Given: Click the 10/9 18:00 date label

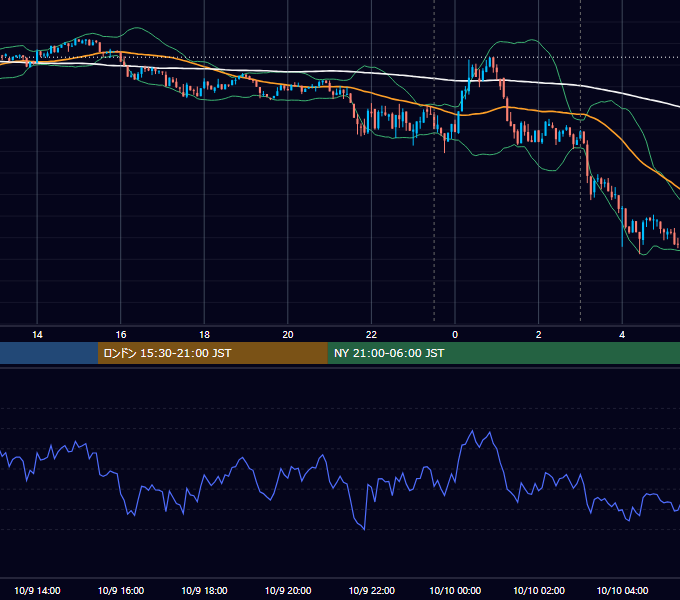Looking at the screenshot, I should 204,590.
